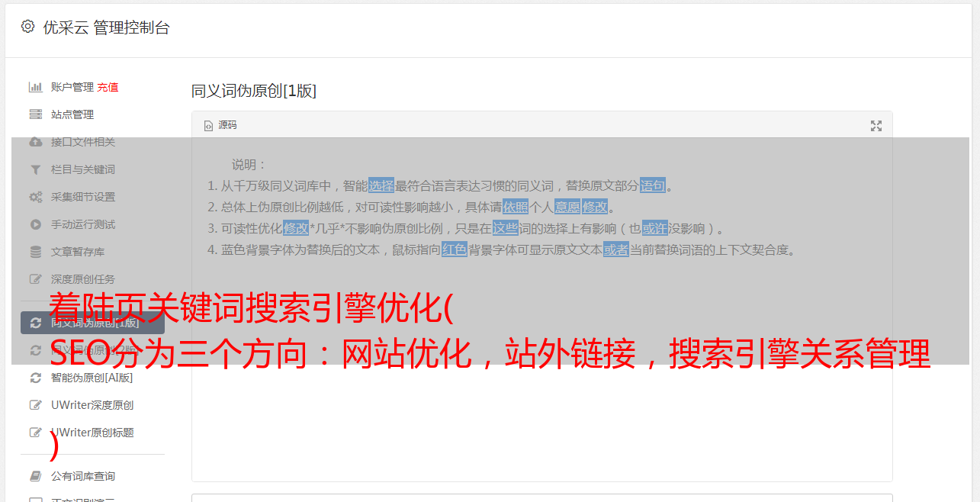Toggle 源码 source code view
This screenshot has height=502, width=980.
point(220,125)
